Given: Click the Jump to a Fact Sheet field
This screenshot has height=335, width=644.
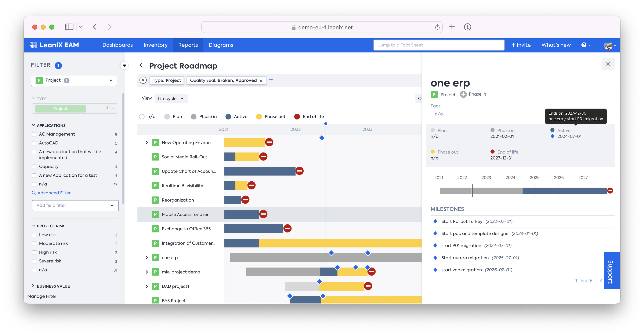Looking at the screenshot, I should [439, 45].
